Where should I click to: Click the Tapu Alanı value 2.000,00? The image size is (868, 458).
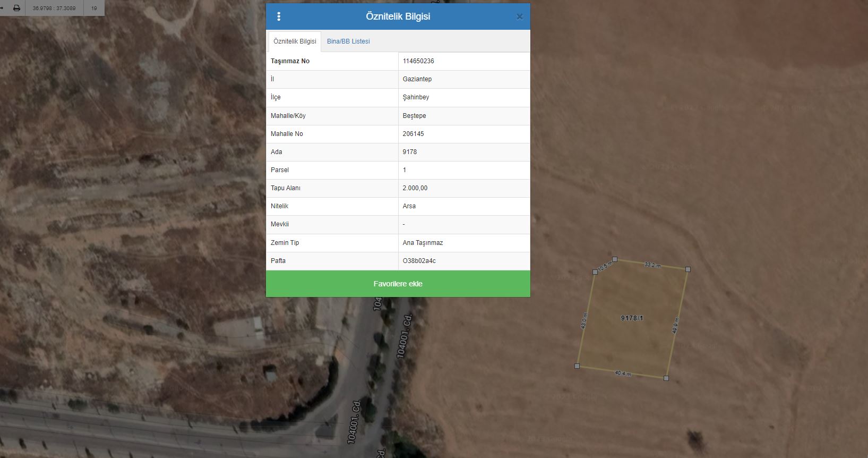415,188
